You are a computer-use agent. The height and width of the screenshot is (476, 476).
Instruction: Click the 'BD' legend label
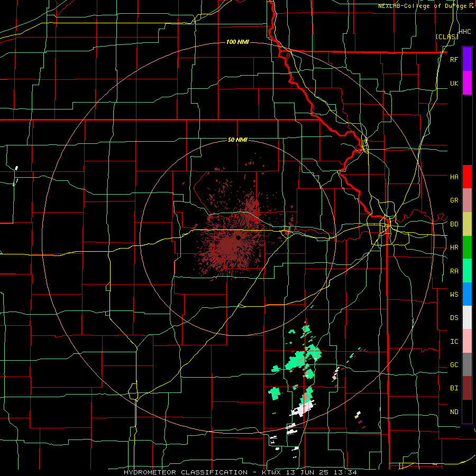[454, 224]
